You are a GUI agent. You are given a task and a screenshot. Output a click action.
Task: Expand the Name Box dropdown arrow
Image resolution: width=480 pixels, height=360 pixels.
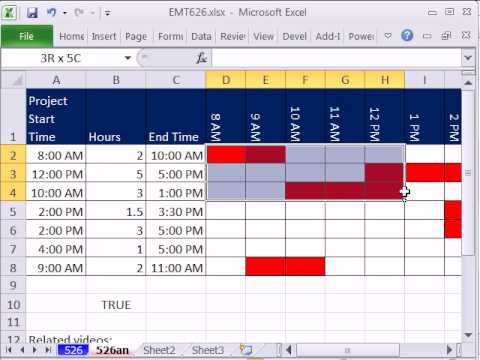pyautogui.click(x=128, y=58)
